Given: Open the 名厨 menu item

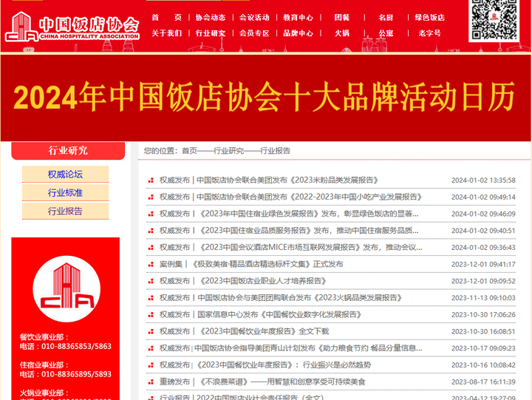Looking at the screenshot, I should pos(386,17).
